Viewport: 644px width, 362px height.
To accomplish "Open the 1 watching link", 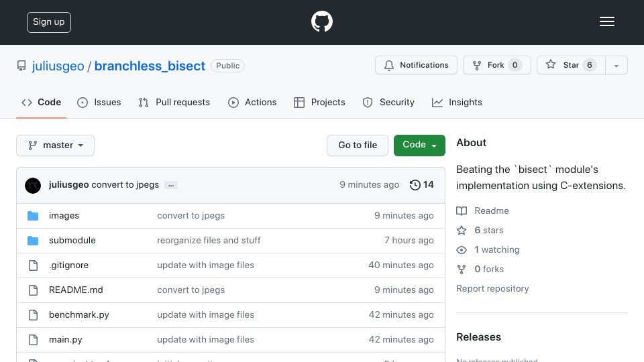I will 497,249.
